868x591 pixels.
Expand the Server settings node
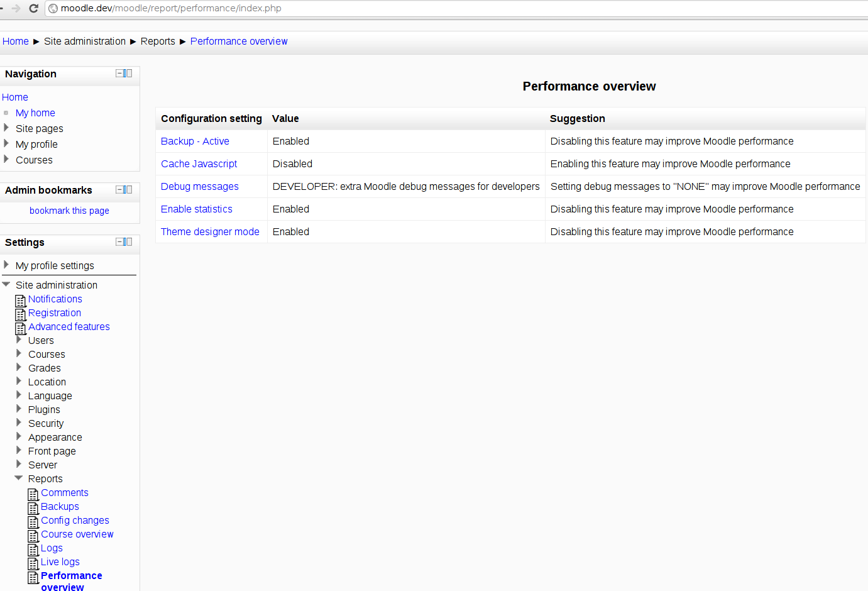(19, 464)
